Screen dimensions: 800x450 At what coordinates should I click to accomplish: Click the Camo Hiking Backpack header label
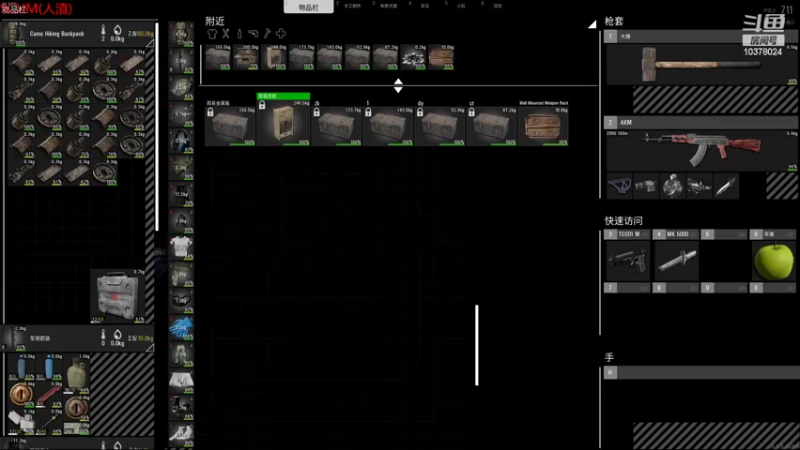click(x=57, y=34)
